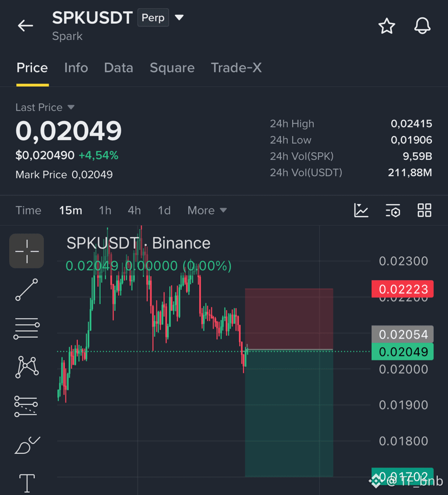448x495 pixels.
Task: Click the large 0,02049 last price
Action: (x=69, y=131)
